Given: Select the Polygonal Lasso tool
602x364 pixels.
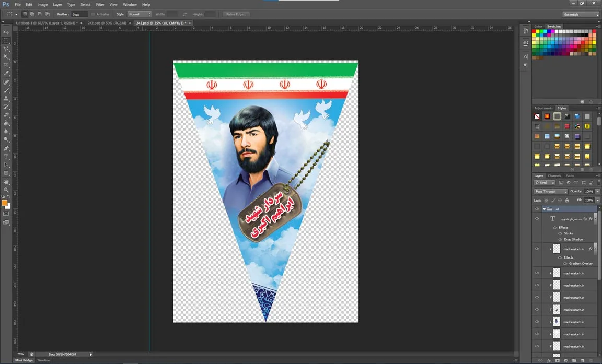Looking at the screenshot, I should pyautogui.click(x=6, y=49).
